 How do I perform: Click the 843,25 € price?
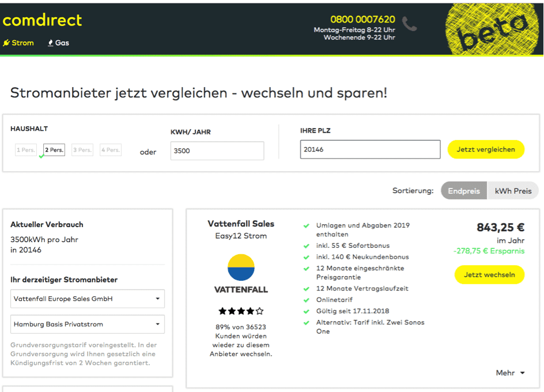pyautogui.click(x=500, y=228)
